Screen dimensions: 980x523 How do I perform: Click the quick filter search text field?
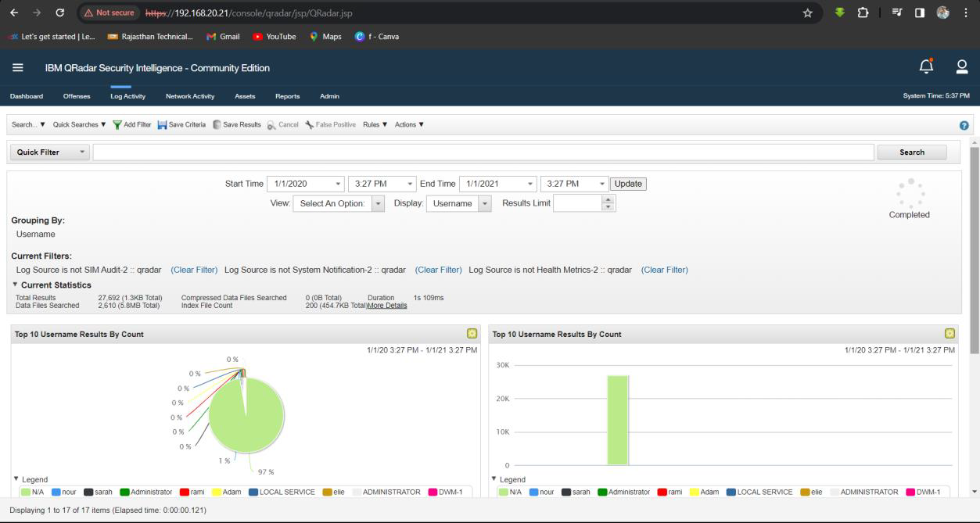coord(483,152)
